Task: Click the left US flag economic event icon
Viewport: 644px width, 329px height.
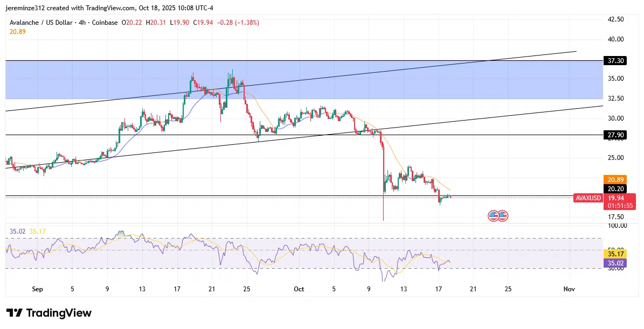Action: (493, 216)
